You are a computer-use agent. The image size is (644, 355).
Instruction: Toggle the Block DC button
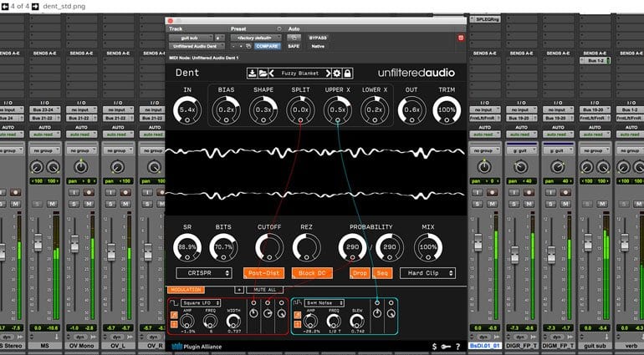point(312,273)
